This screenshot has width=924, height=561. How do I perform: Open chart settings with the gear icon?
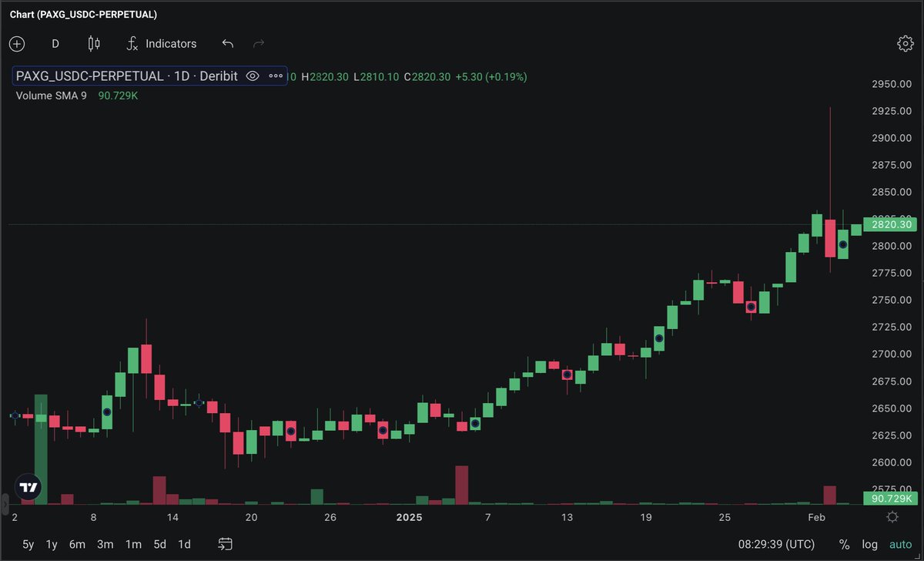click(x=906, y=44)
